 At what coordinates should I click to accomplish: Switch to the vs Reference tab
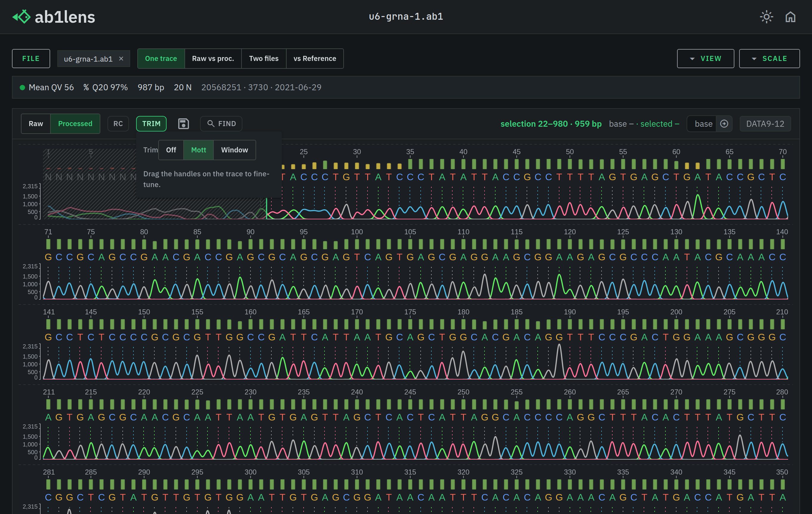point(315,59)
